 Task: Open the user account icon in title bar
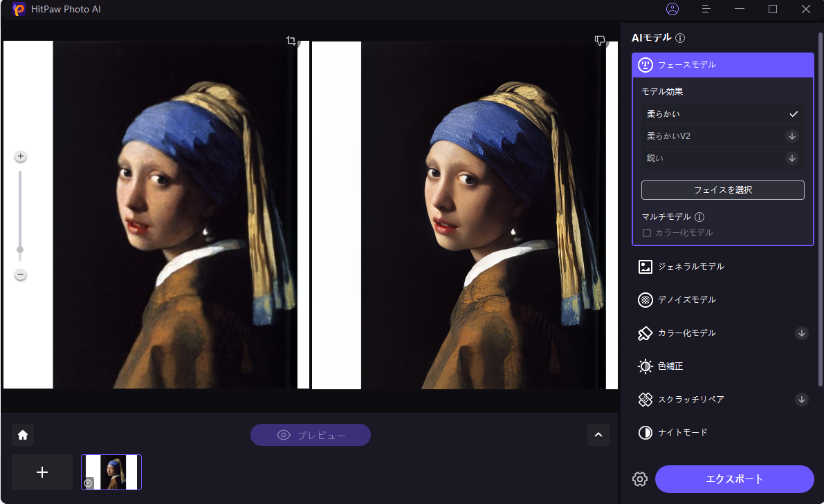[x=672, y=9]
